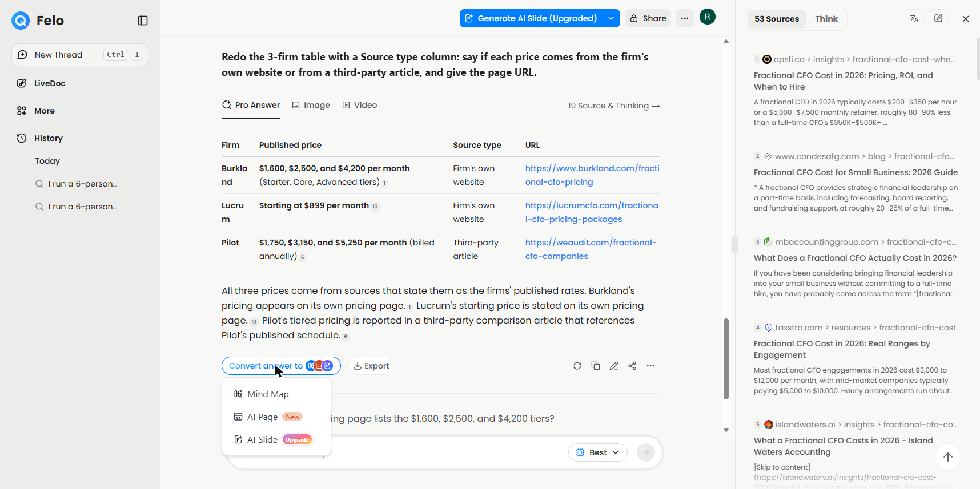Image resolution: width=980 pixels, height=489 pixels.
Task: Open the user avatar R menu
Action: pos(708,17)
